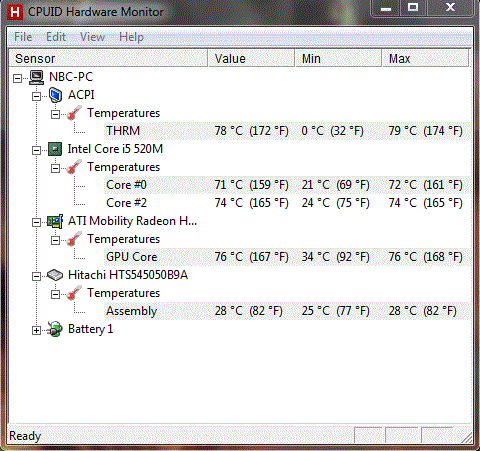Click GPU Core max 76 °C (168 °F)
Screen dimensions: 480x451
click(x=426, y=257)
